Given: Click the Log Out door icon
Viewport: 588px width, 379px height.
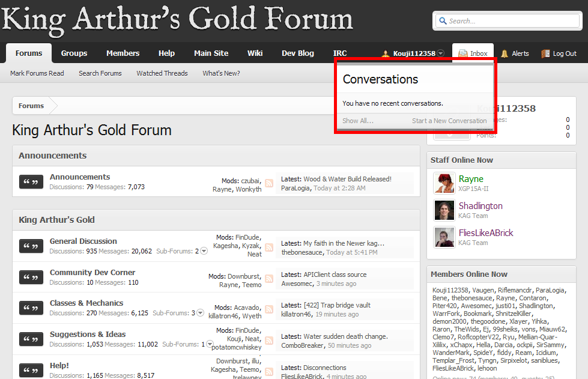Looking at the screenshot, I should tap(545, 53).
